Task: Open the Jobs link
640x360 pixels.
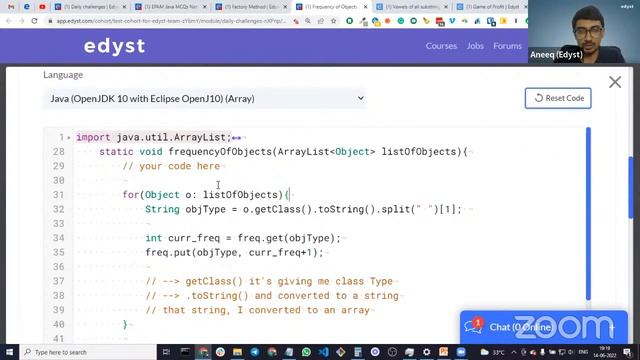Action: pos(475,46)
